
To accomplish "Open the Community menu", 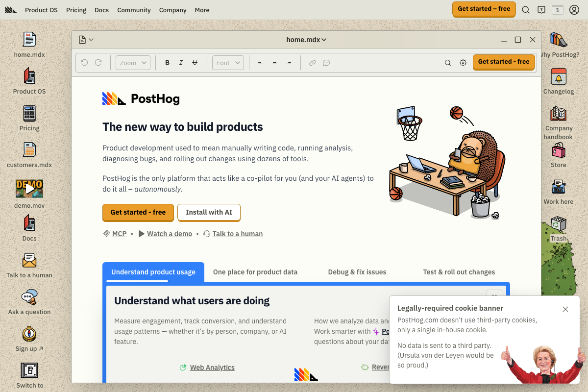I will [x=134, y=10].
